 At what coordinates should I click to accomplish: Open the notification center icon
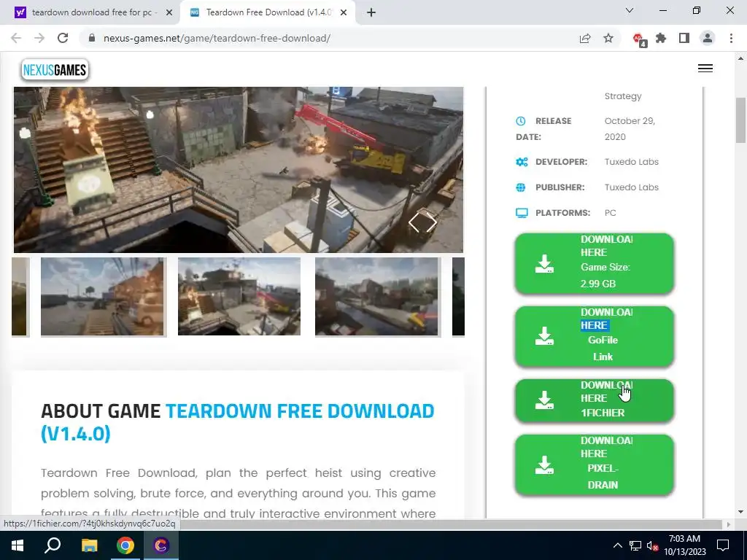pyautogui.click(x=723, y=545)
